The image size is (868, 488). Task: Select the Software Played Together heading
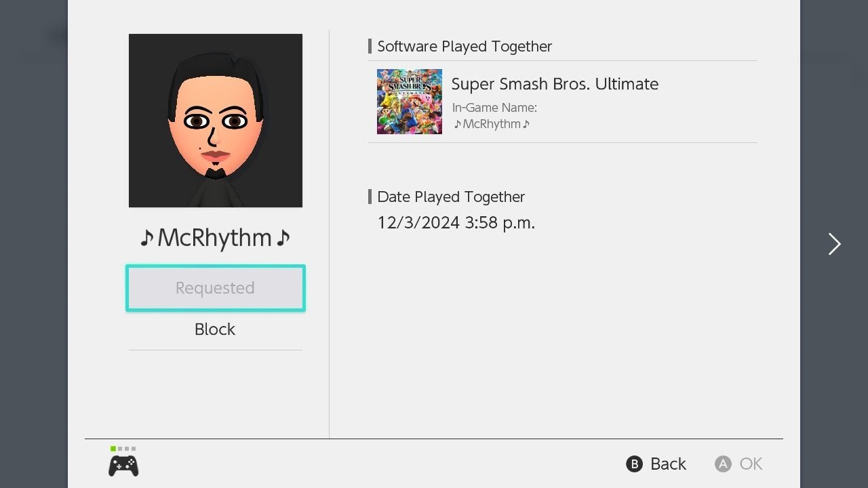coord(465,46)
